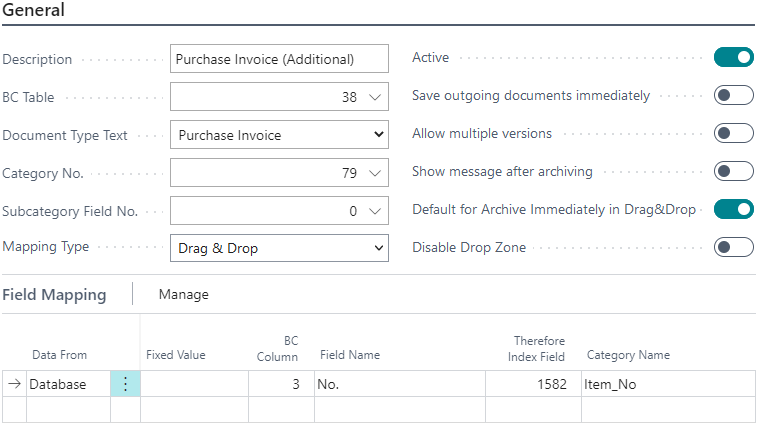
Task: Disable Default for Archive Immediately in Drag&Drop
Action: (733, 210)
